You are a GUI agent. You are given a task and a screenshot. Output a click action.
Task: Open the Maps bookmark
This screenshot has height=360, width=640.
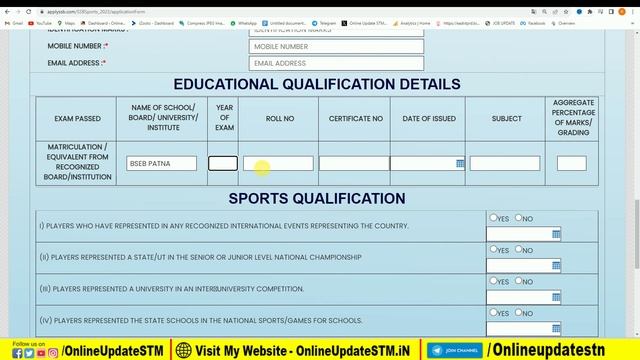[66, 23]
